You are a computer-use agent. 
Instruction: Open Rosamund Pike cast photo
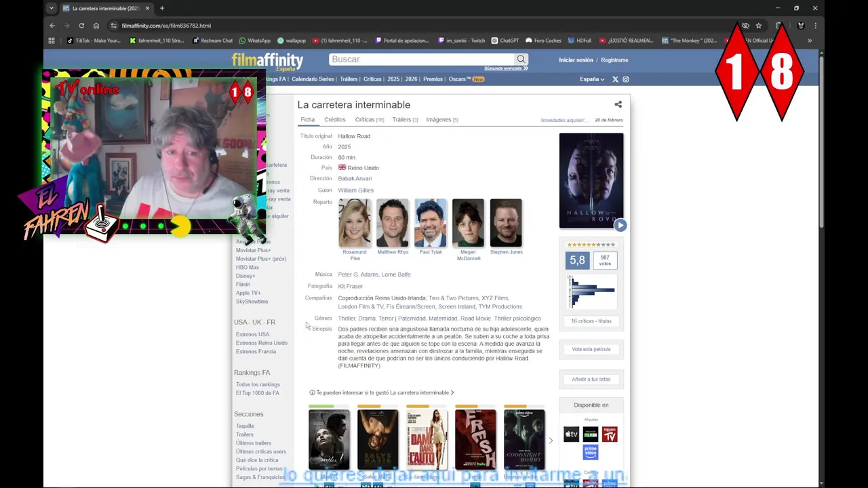coord(355,223)
